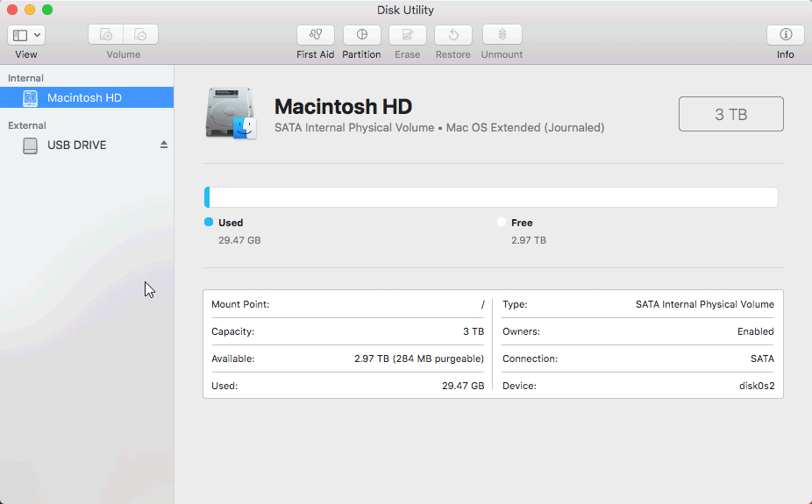Screen dimensions: 812x504
Task: Click the disk usage bar
Action: (491, 197)
